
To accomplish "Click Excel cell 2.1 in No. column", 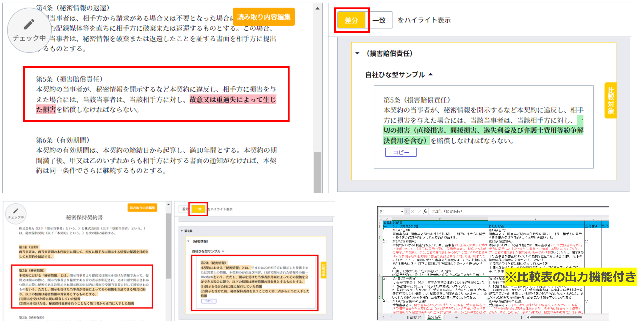I will [387, 258].
